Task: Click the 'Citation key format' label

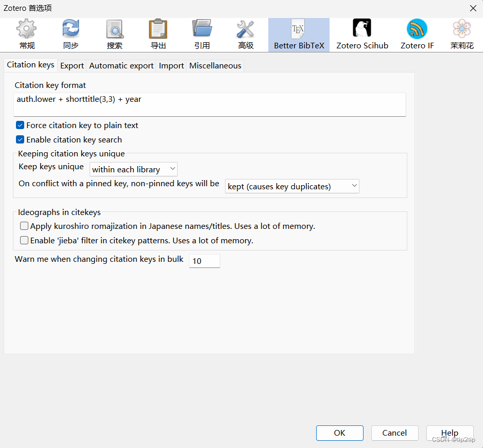Action: (50, 85)
